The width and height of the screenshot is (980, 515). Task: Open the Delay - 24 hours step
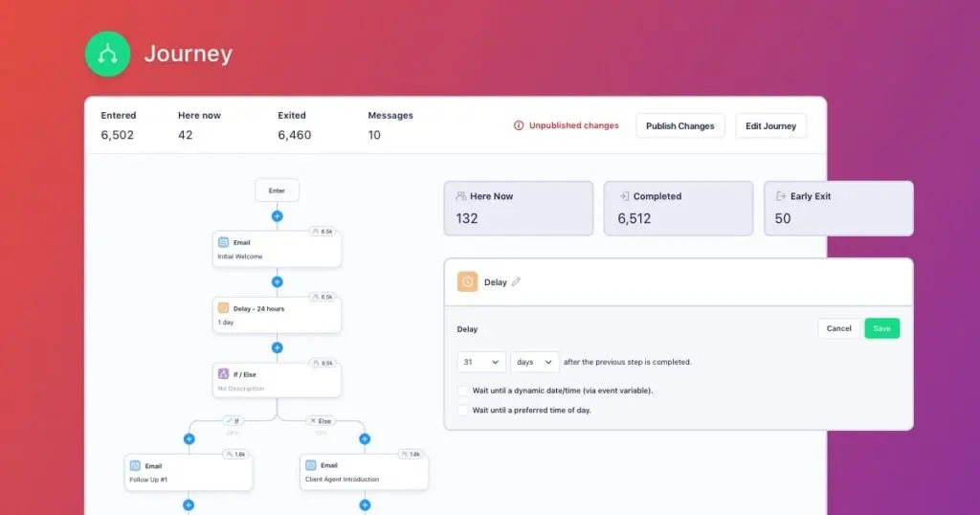pos(277,315)
